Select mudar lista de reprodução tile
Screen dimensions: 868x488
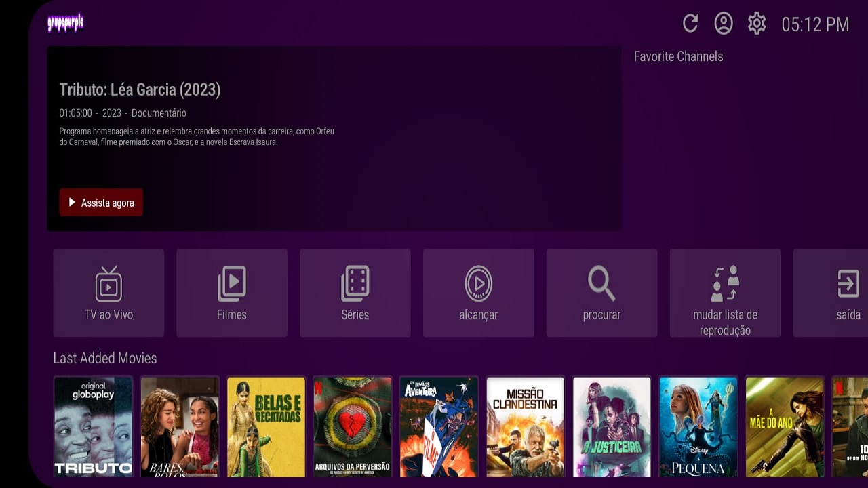pyautogui.click(x=725, y=293)
